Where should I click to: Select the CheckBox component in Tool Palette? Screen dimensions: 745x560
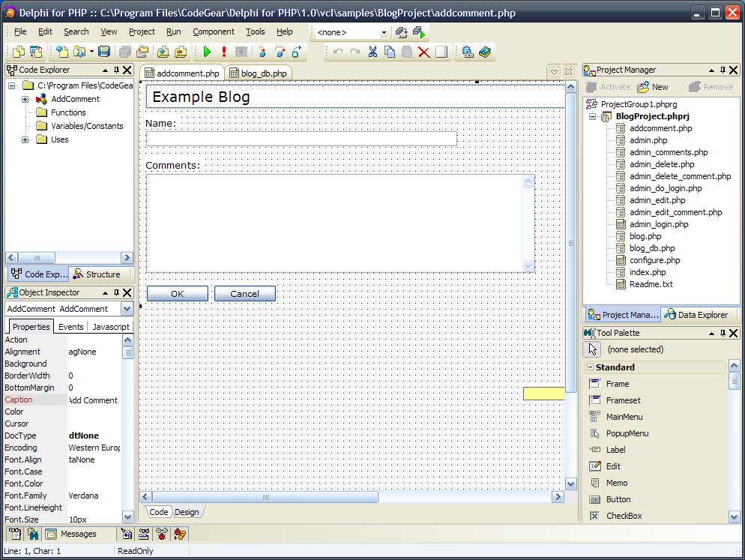point(624,516)
